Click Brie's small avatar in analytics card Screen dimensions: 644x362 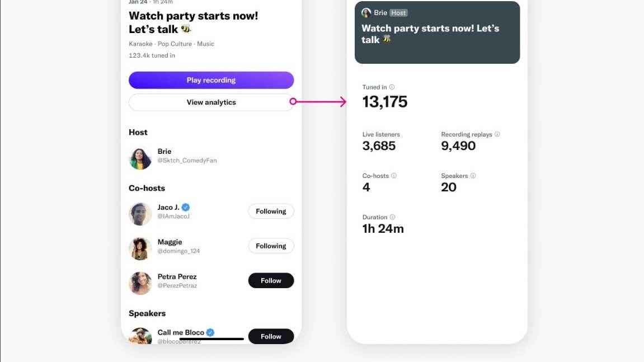click(x=366, y=13)
